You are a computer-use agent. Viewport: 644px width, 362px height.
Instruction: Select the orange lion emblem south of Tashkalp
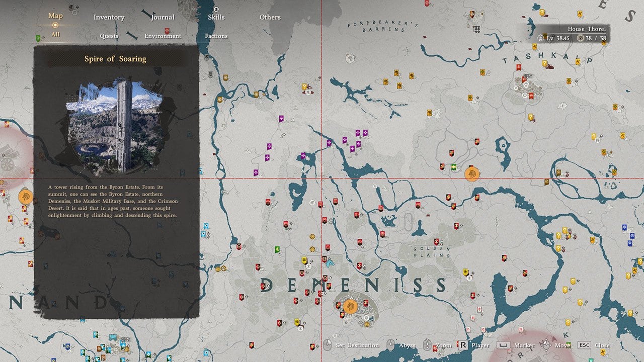pos(472,174)
